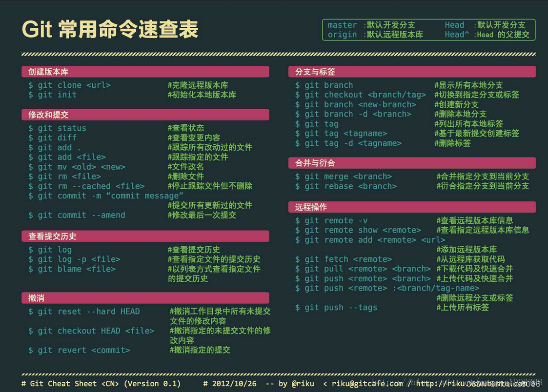
Task: Click the Git 常用命令速查表 title
Action: pos(110,29)
